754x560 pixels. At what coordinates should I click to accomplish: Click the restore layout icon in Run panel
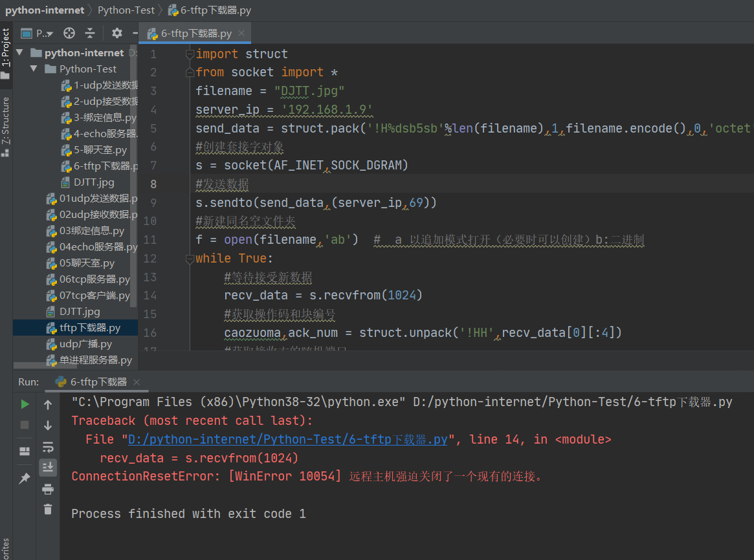25,451
